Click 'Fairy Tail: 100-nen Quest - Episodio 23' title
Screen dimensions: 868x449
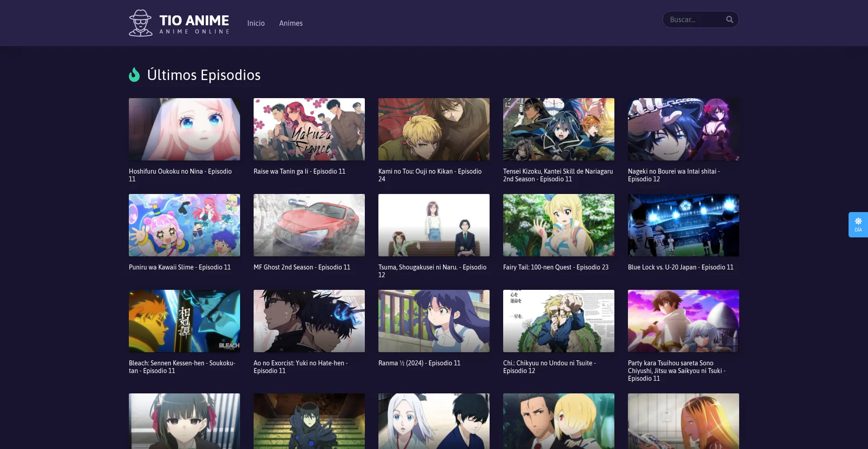[x=556, y=267]
